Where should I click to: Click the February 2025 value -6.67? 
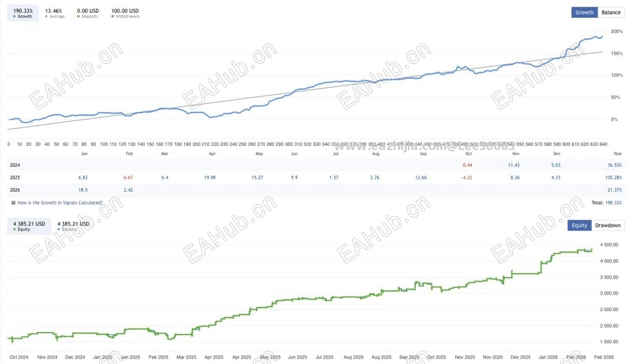tap(128, 178)
